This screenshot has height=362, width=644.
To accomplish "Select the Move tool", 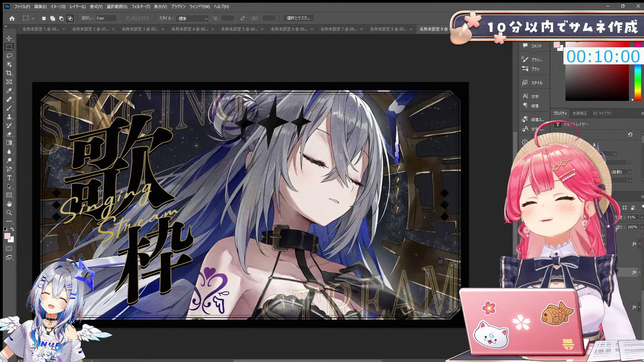I will 9,38.
